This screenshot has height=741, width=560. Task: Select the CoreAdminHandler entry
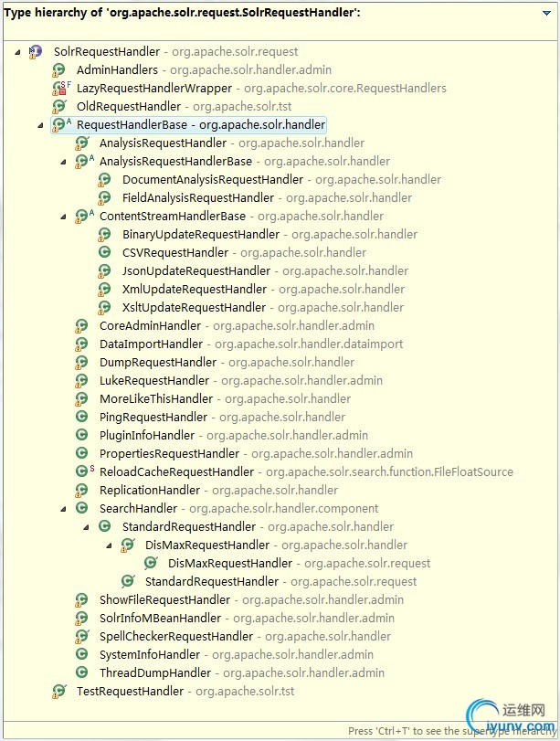(237, 325)
